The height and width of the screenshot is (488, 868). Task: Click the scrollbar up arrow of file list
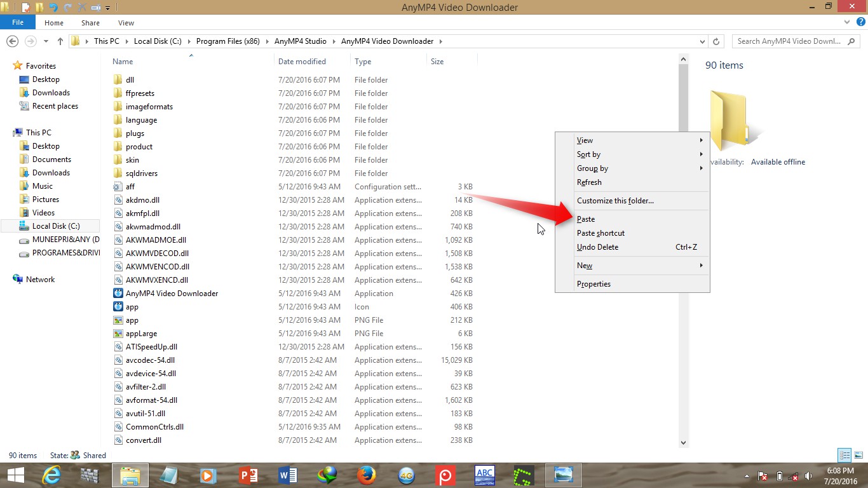(684, 60)
